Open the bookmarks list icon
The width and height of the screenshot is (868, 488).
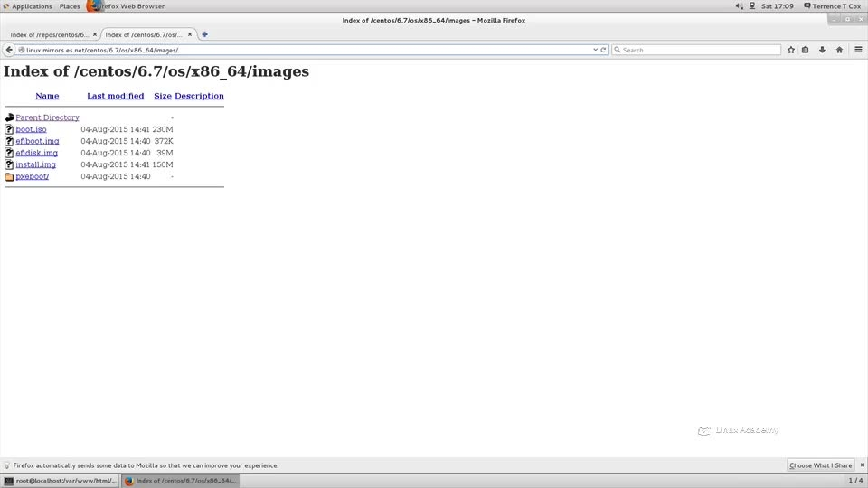[806, 50]
